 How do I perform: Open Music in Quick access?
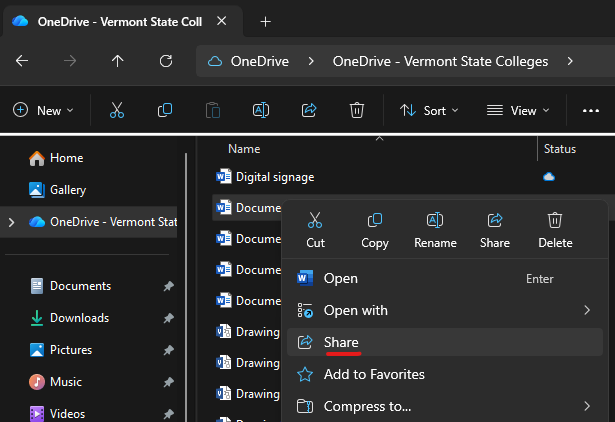pyautogui.click(x=90, y=382)
